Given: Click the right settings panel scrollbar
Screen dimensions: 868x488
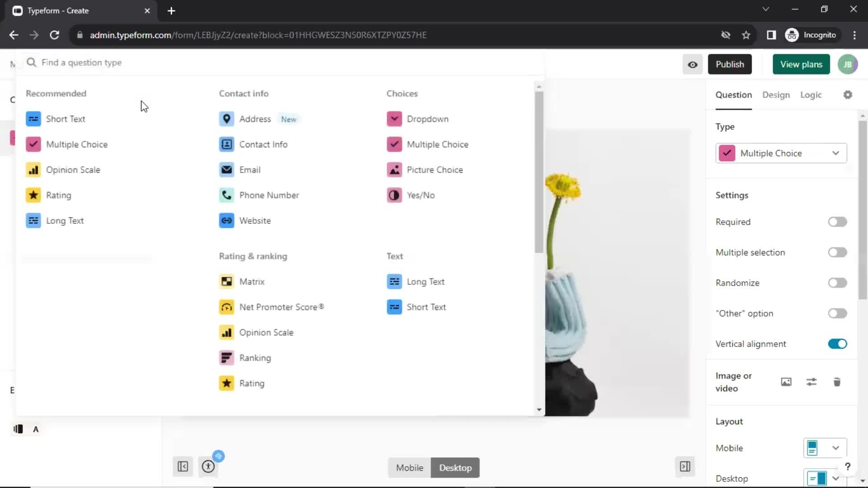Looking at the screenshot, I should 862,210.
